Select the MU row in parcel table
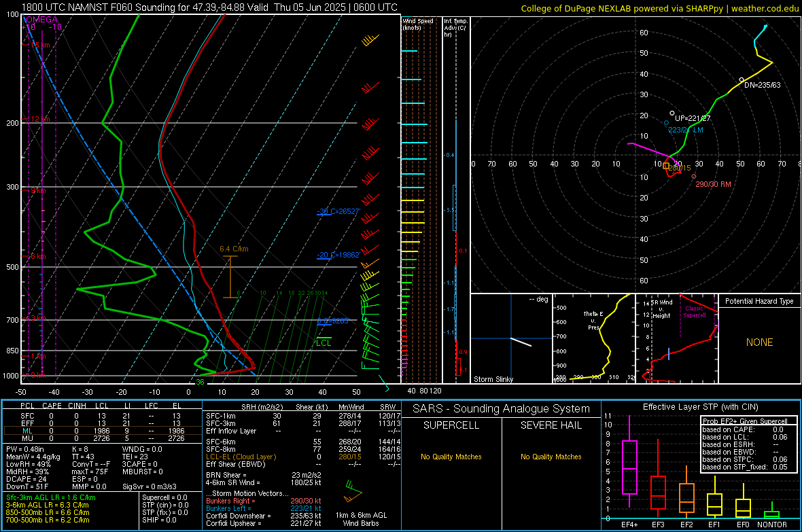This screenshot has width=802, height=532. coord(103,438)
